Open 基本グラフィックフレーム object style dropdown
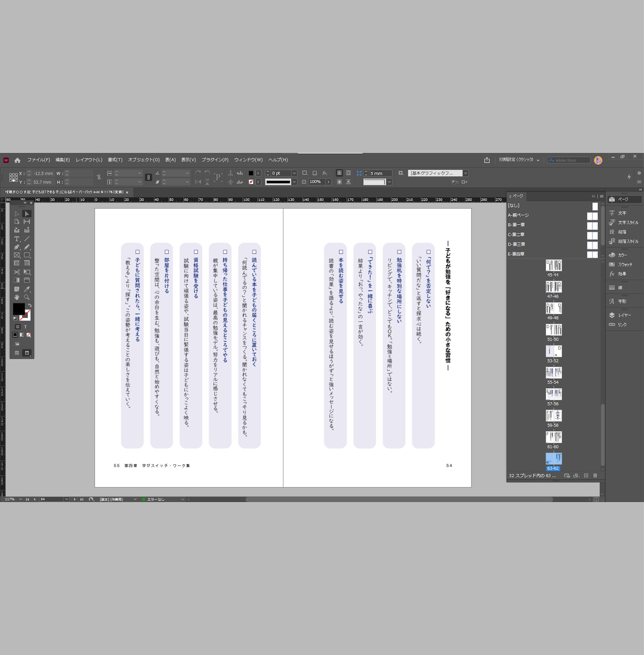Viewport: 644px width, 655px height. pyautogui.click(x=466, y=173)
